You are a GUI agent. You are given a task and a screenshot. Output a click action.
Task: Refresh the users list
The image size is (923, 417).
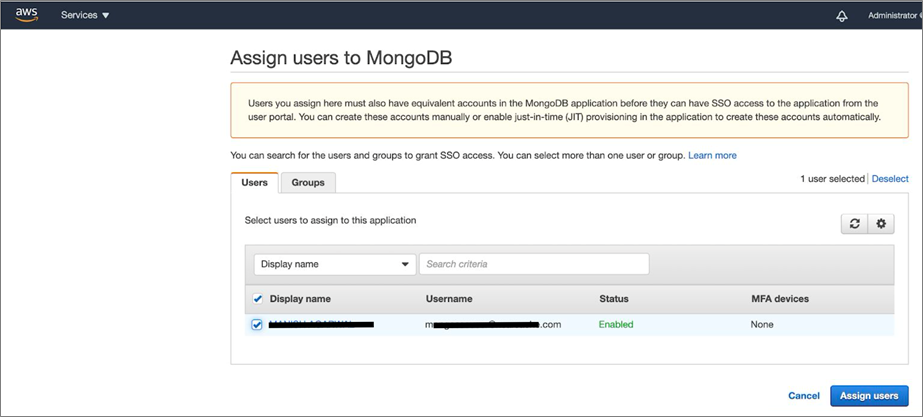click(x=855, y=224)
